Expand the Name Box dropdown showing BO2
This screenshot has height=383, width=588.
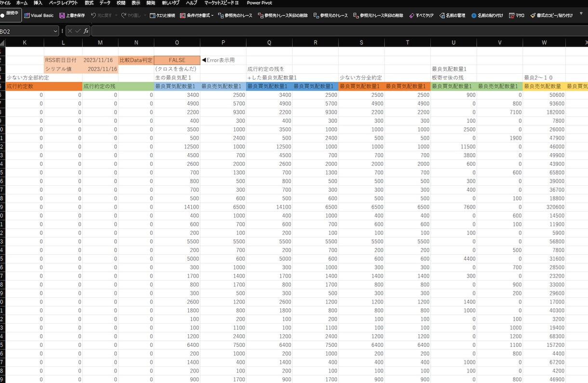point(54,31)
